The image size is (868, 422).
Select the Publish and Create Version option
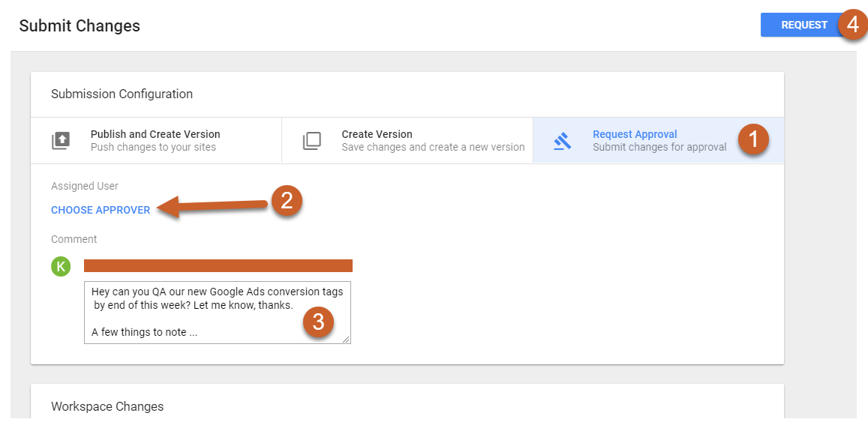pos(155,140)
